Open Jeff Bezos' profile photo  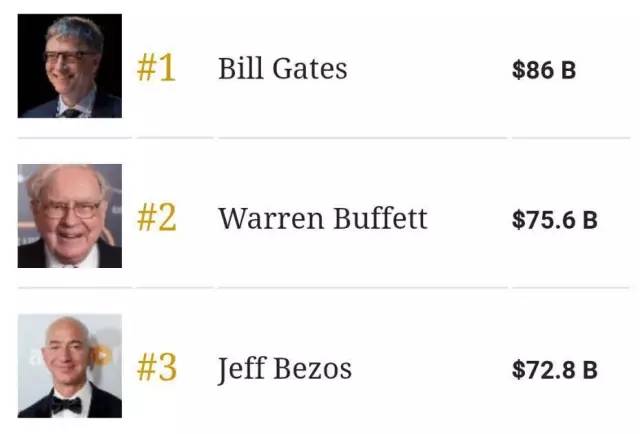pos(69,366)
